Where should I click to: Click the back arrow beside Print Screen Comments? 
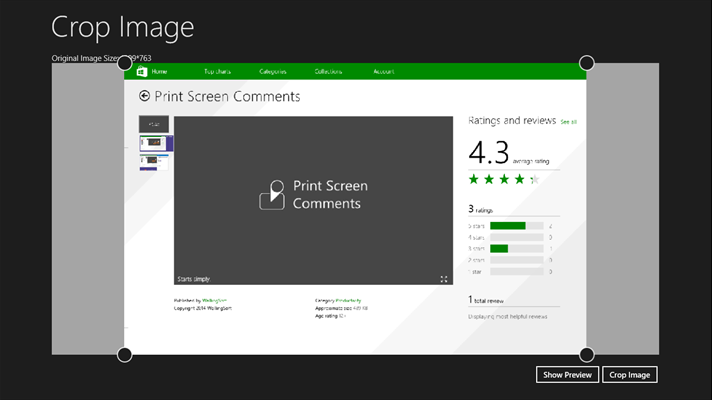click(144, 96)
